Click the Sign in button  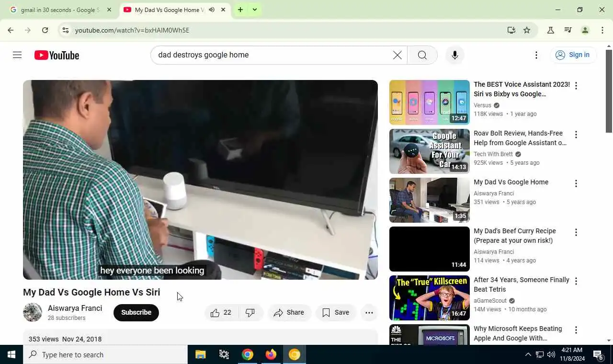(x=573, y=55)
